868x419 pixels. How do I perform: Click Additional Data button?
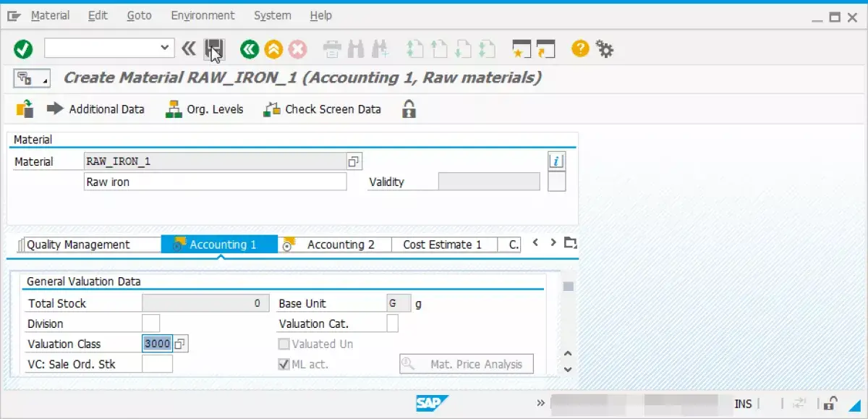[96, 109]
